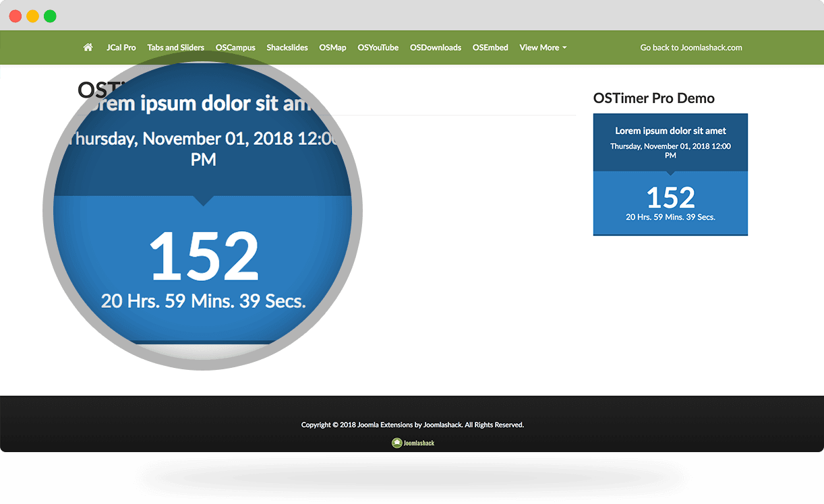This screenshot has height=504, width=824.
Task: Go to Tabs and Sliders page
Action: coord(176,48)
